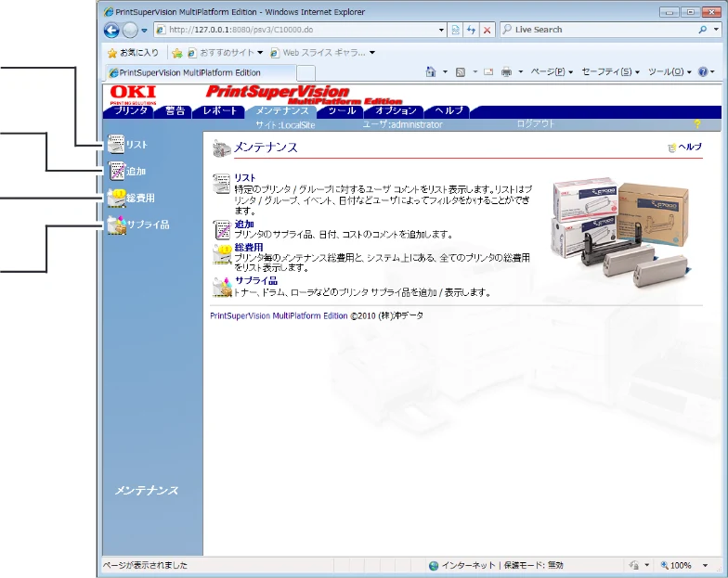Click the IE Forward arrow button
Viewport: 728px width, 578px height.
tap(130, 30)
